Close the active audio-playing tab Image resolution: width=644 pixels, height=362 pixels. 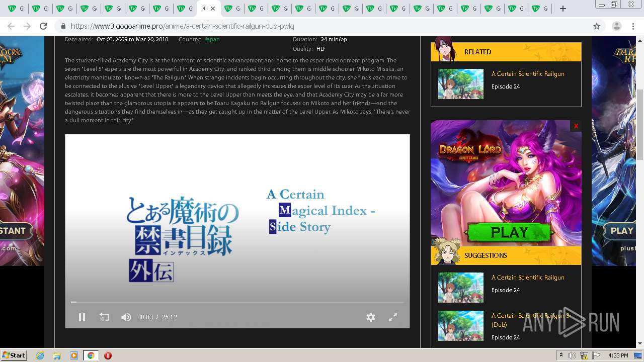tap(213, 9)
